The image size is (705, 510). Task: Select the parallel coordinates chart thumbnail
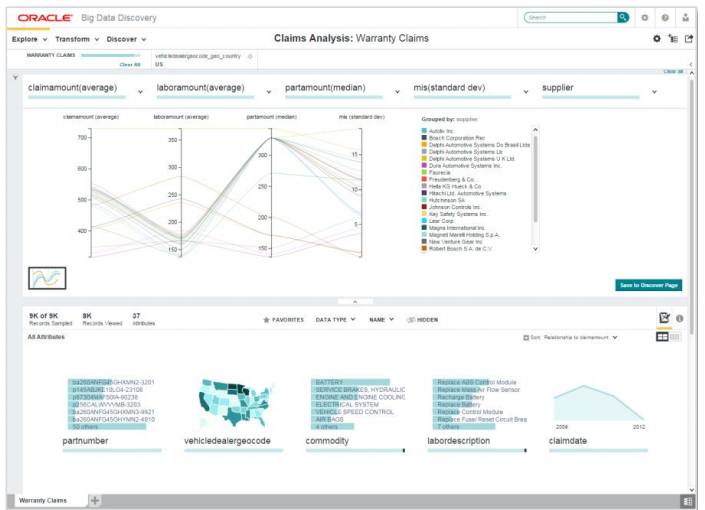tap(47, 278)
